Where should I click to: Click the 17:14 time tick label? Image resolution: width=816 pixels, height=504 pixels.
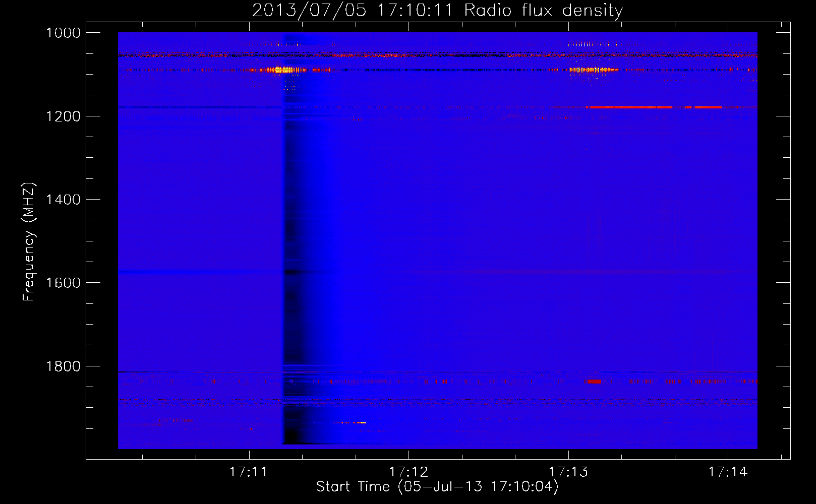pyautogui.click(x=728, y=472)
